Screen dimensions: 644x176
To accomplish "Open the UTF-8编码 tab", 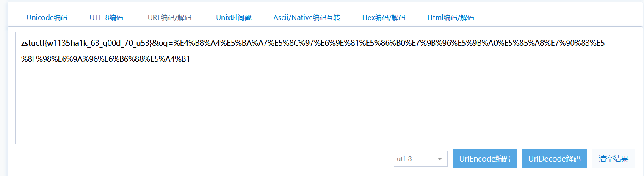I will coord(106,17).
